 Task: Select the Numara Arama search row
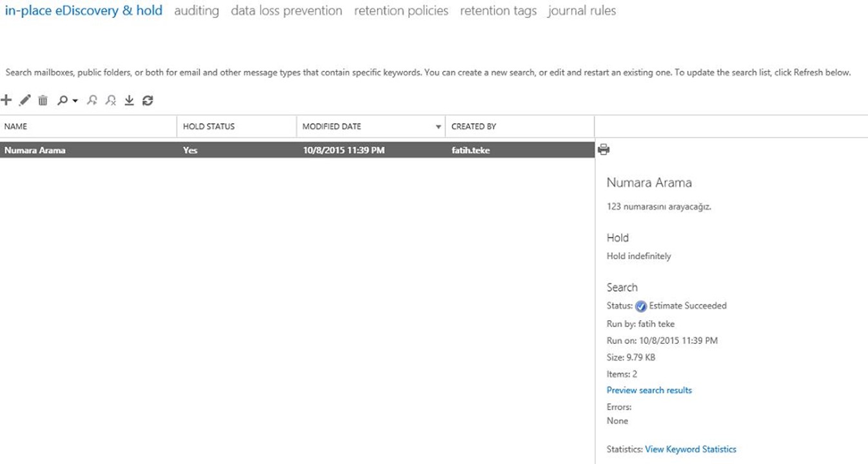coord(297,150)
